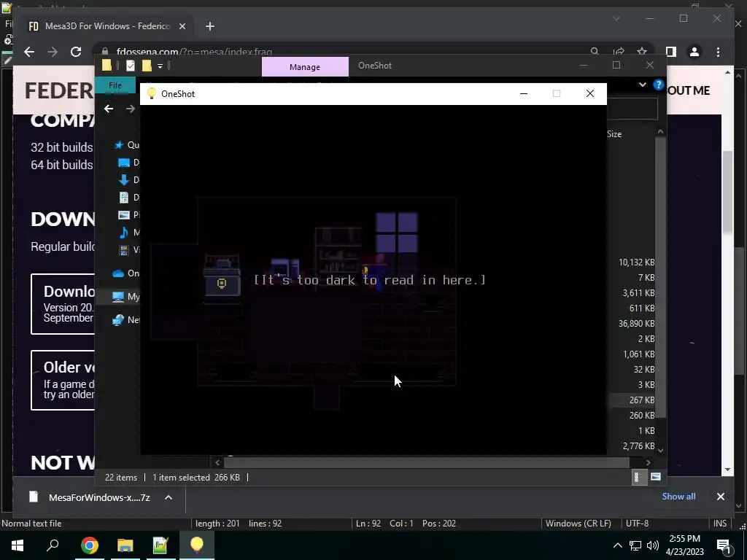Close the Mesa3D For Windows tab
Image resolution: width=747 pixels, height=560 pixels.
tap(182, 27)
